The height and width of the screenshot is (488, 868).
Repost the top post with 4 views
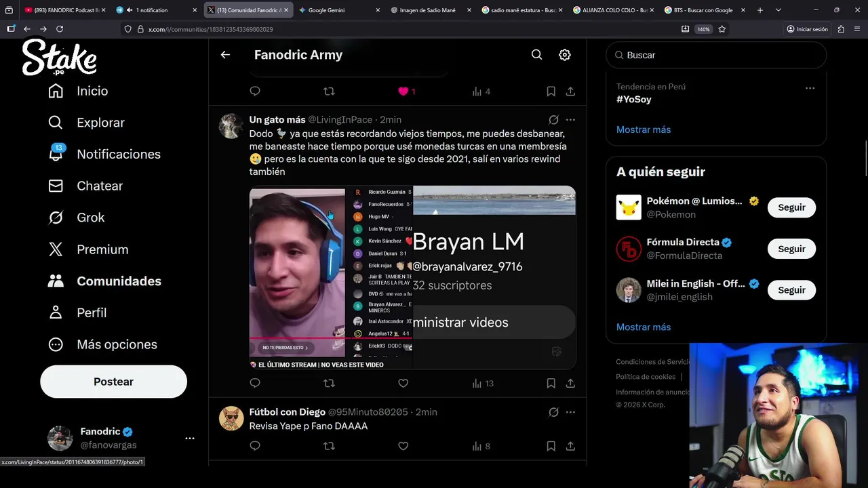click(329, 91)
